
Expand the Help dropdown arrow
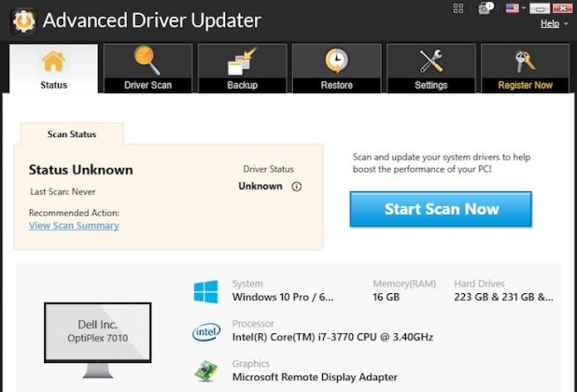566,24
